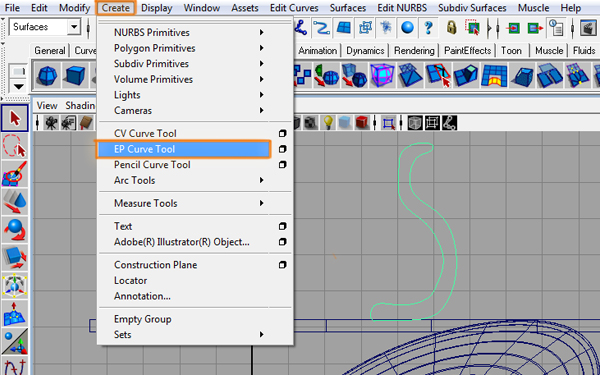Open the Surfaces menu set dropdown

pyautogui.click(x=74, y=27)
